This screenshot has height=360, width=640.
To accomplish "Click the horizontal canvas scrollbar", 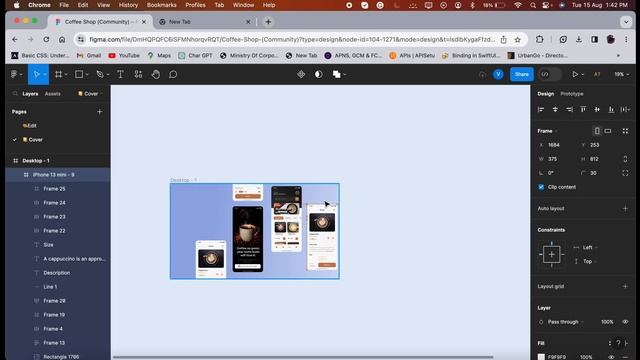I will [x=303, y=357].
